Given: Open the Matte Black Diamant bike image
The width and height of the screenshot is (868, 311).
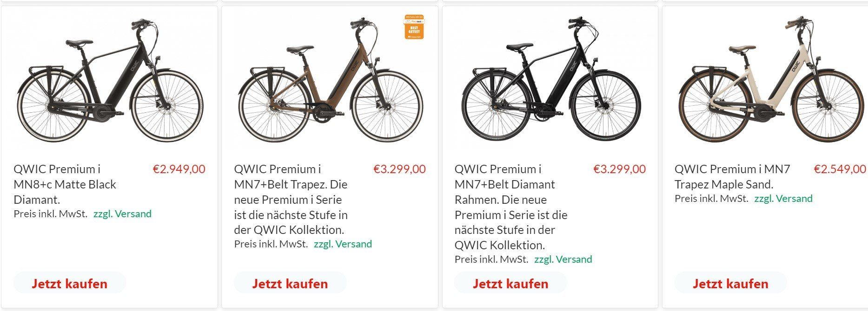Looking at the screenshot, I should (x=110, y=81).
